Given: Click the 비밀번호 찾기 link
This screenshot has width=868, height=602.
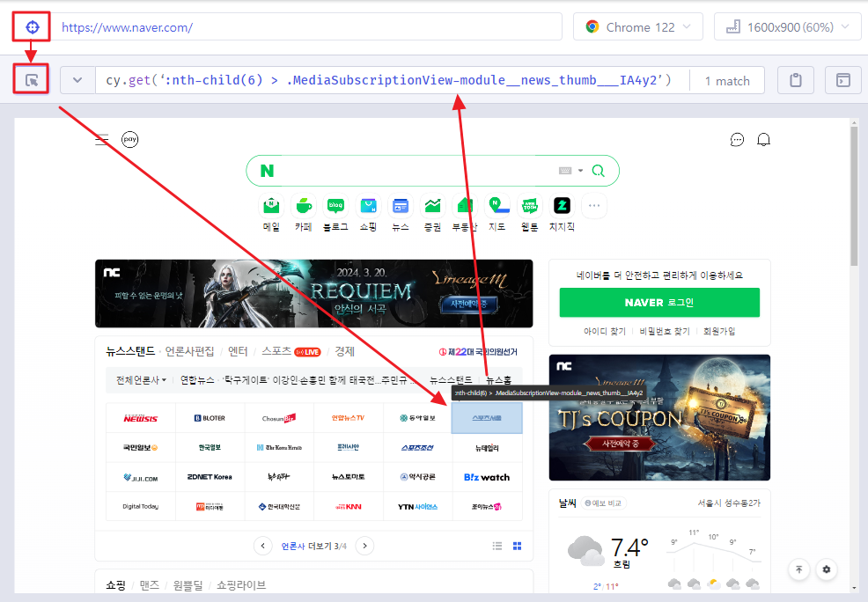Looking at the screenshot, I should [665, 331].
